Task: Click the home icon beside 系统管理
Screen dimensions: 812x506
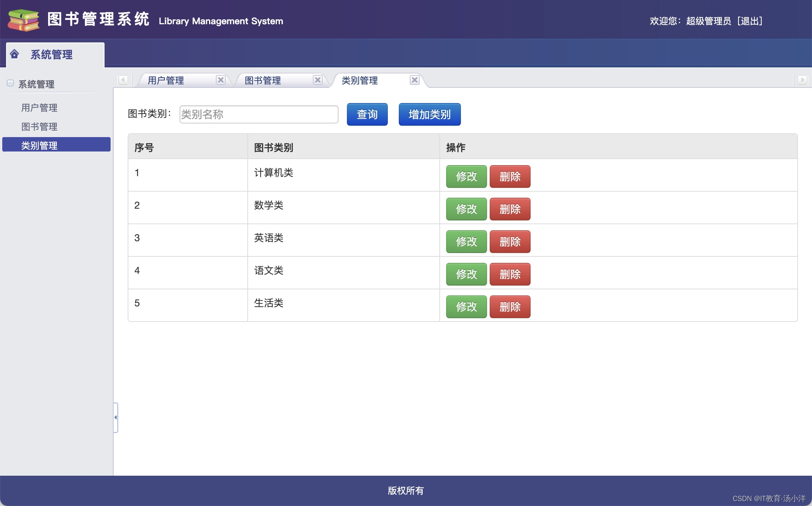Action: point(14,54)
